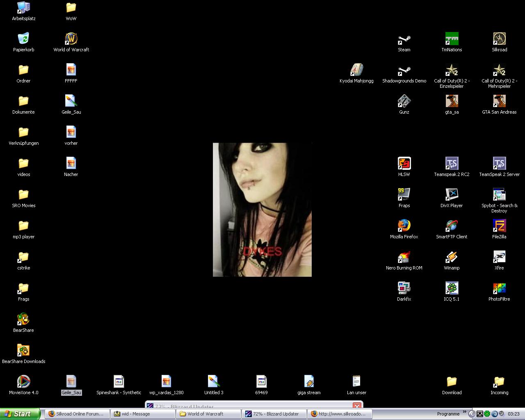The image size is (525, 420).
Task: Select the Mozilla Firefox desktop icon
Action: coord(404,226)
